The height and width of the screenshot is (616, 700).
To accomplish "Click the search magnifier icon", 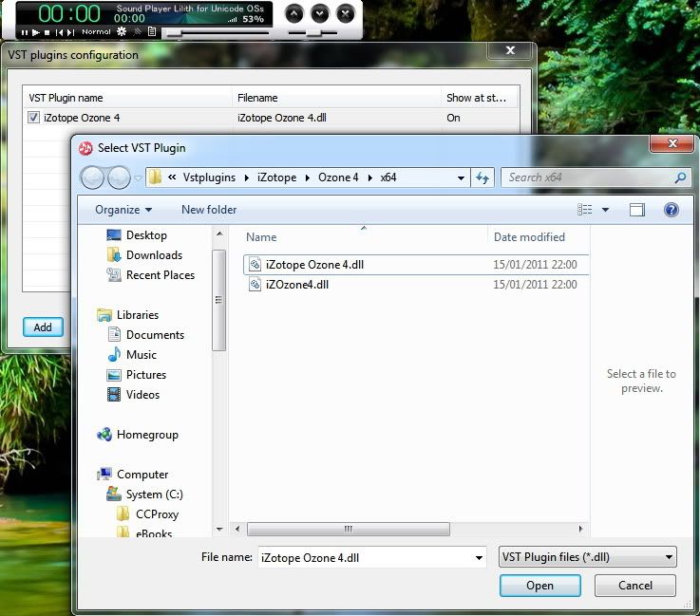I will [x=680, y=178].
